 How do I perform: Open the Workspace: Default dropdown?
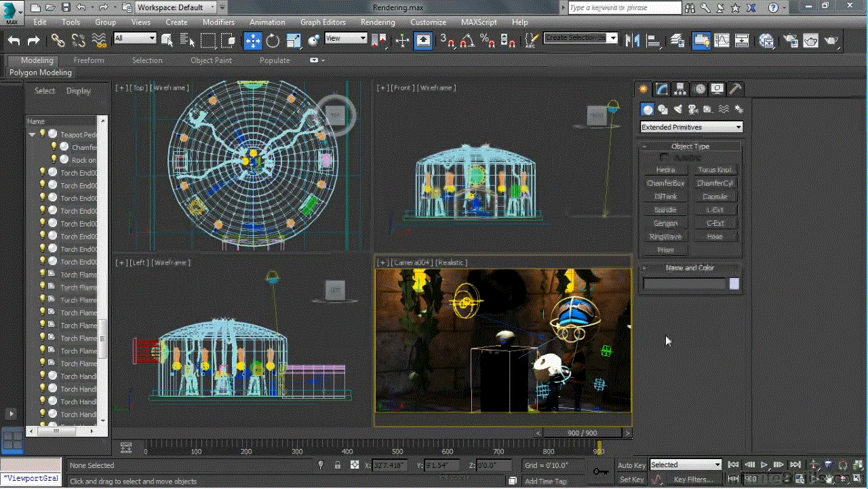coord(176,7)
